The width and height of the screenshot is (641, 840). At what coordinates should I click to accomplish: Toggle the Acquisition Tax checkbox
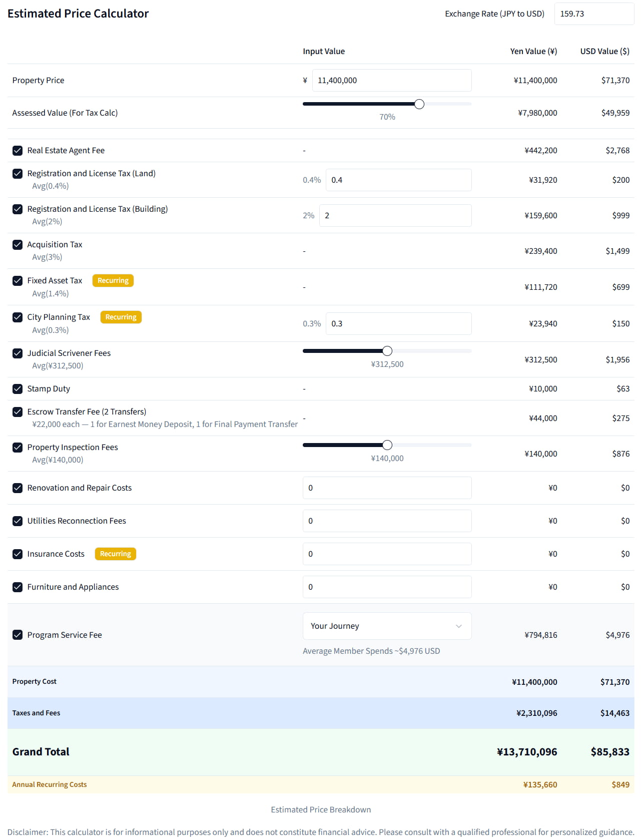[18, 245]
